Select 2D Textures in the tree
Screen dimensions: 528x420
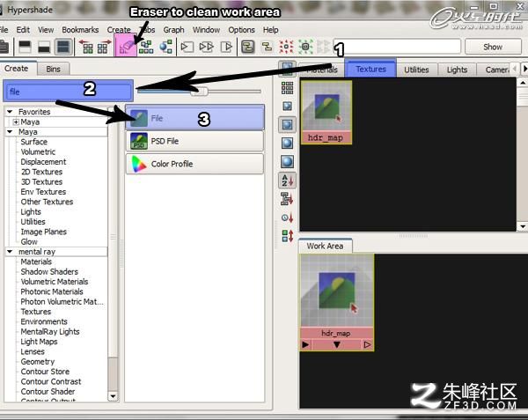(41, 172)
